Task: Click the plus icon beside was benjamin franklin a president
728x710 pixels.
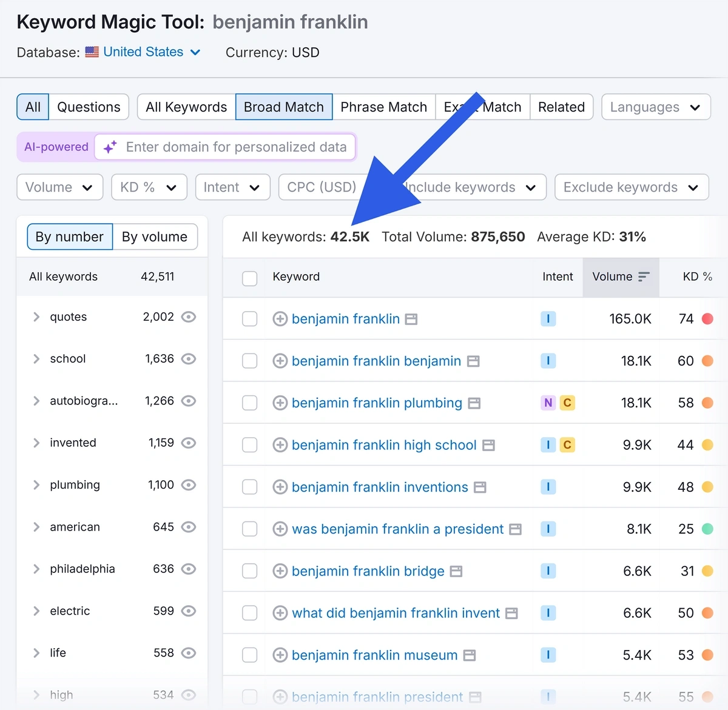Action: [280, 529]
